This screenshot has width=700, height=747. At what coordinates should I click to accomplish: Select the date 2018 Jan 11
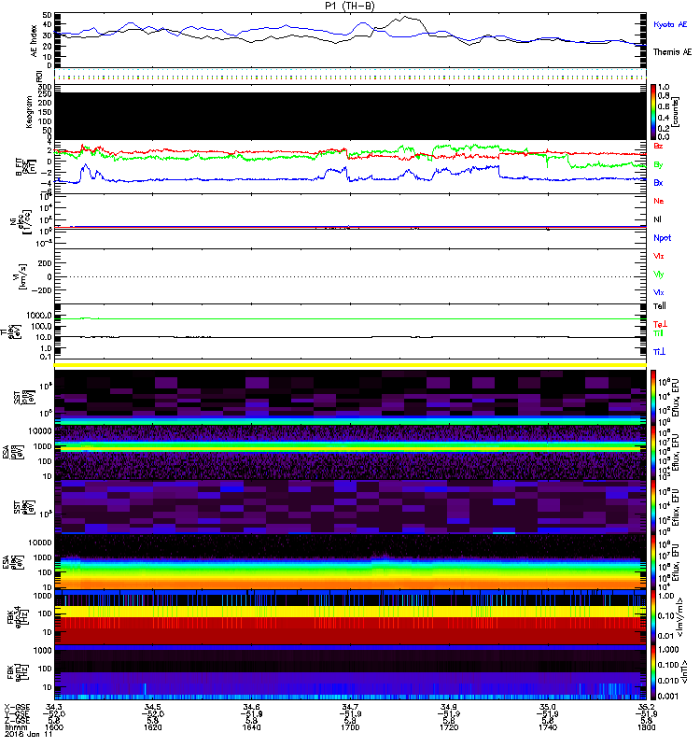click(x=29, y=734)
